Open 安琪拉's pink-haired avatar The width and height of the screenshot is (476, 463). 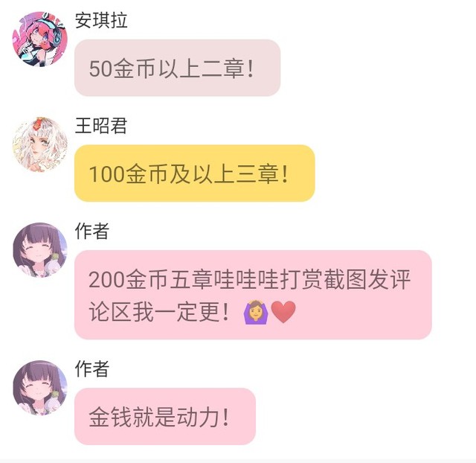pos(39,39)
